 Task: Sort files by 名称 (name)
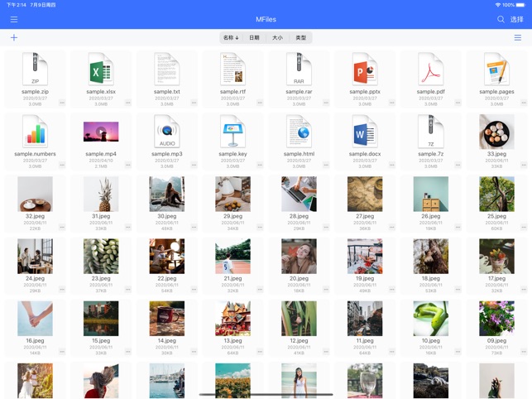[x=231, y=38]
